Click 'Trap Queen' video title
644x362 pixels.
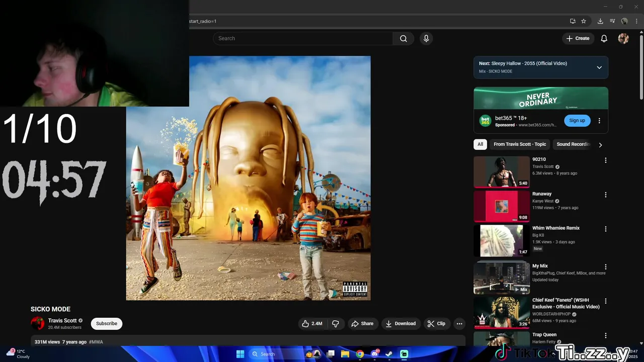pyautogui.click(x=544, y=334)
